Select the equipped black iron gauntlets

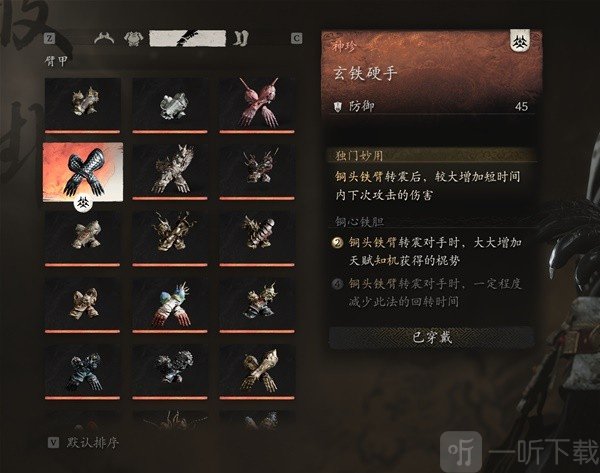83,172
